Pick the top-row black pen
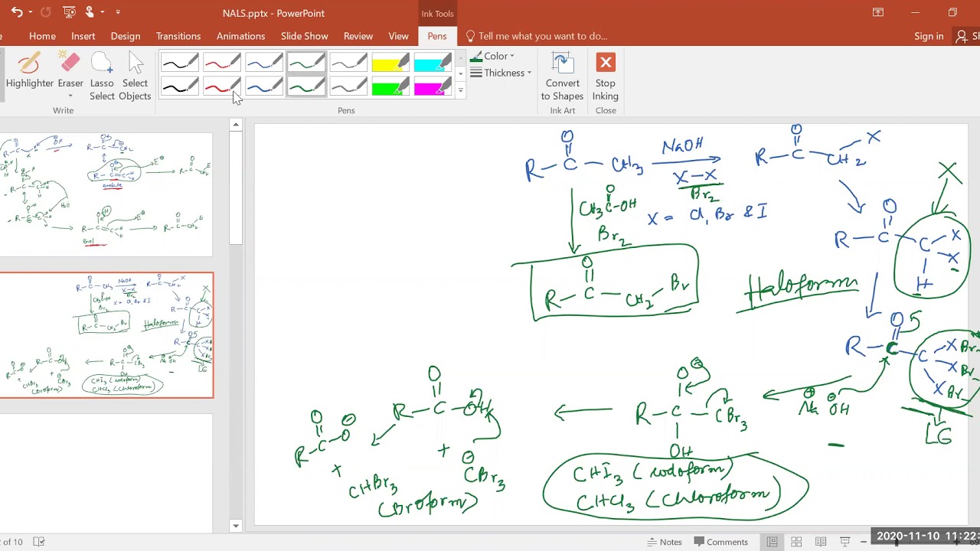 [180, 63]
